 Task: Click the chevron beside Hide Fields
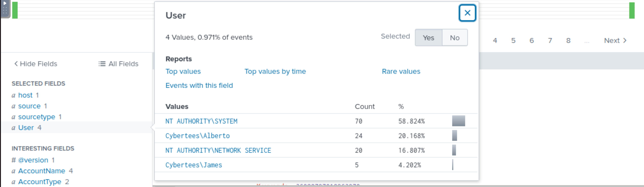pyautogui.click(x=16, y=64)
